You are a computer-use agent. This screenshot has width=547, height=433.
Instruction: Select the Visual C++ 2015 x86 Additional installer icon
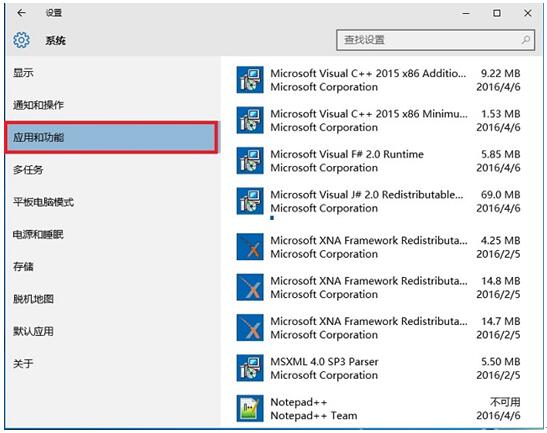point(250,80)
